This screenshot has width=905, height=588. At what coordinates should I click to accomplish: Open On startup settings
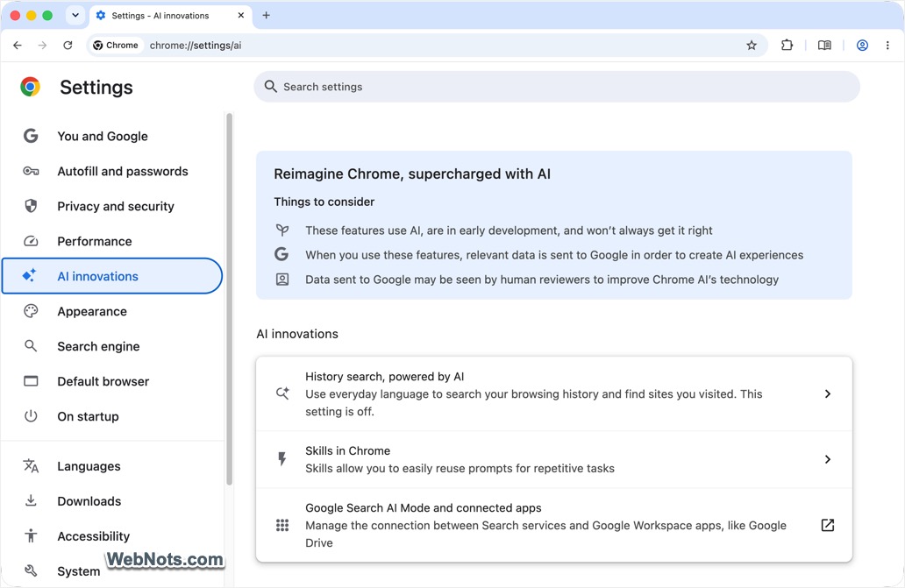click(x=112, y=416)
